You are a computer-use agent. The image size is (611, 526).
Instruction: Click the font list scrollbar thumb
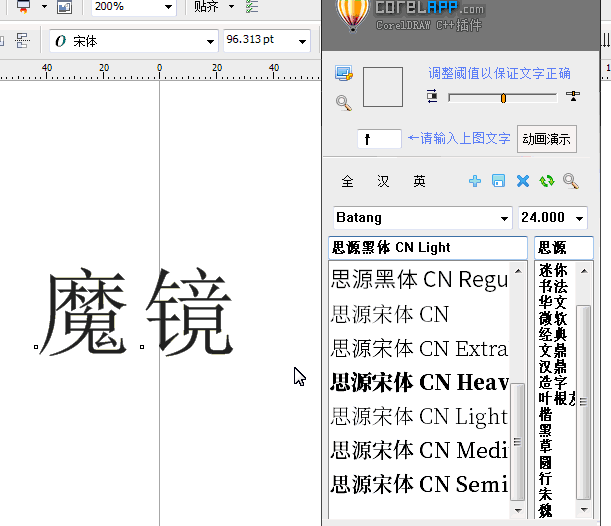point(517,441)
